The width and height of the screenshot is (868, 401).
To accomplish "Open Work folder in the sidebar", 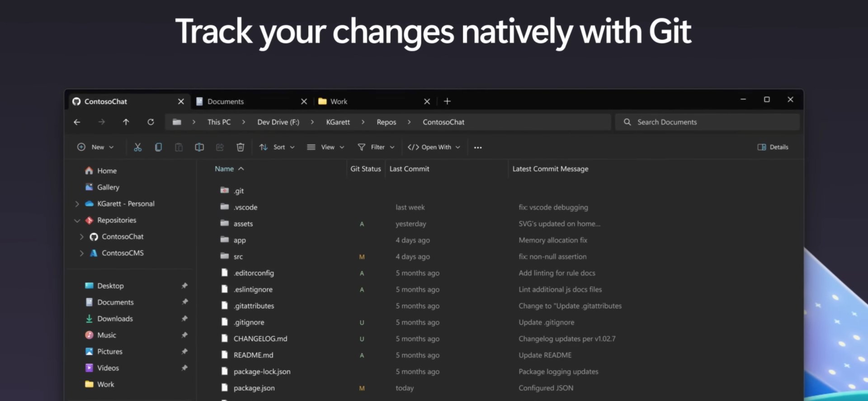I will pos(100,384).
